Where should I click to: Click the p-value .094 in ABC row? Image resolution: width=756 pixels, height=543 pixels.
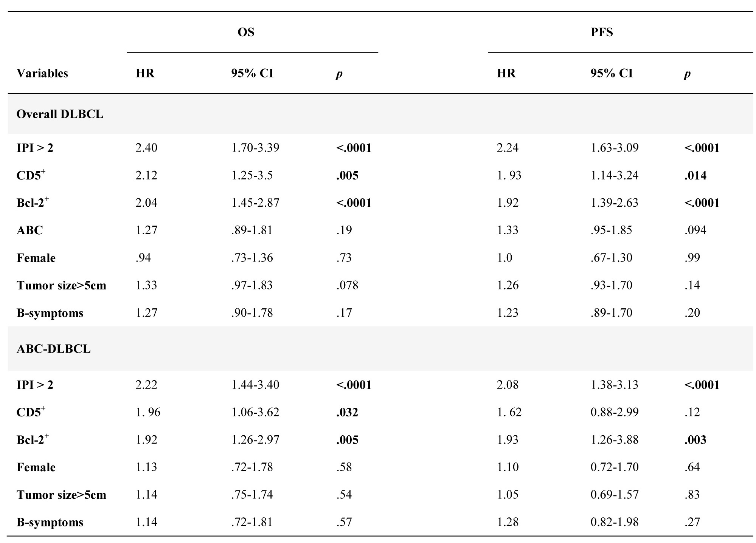695,230
